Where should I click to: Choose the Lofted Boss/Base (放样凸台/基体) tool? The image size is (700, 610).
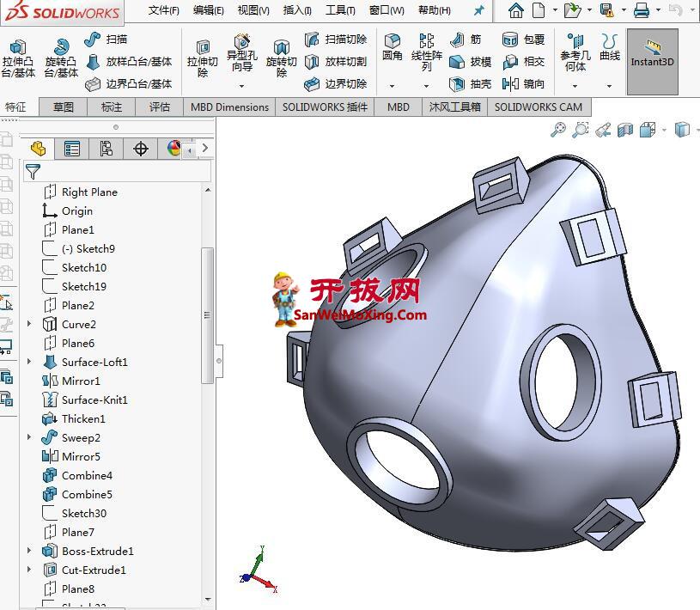coord(129,62)
